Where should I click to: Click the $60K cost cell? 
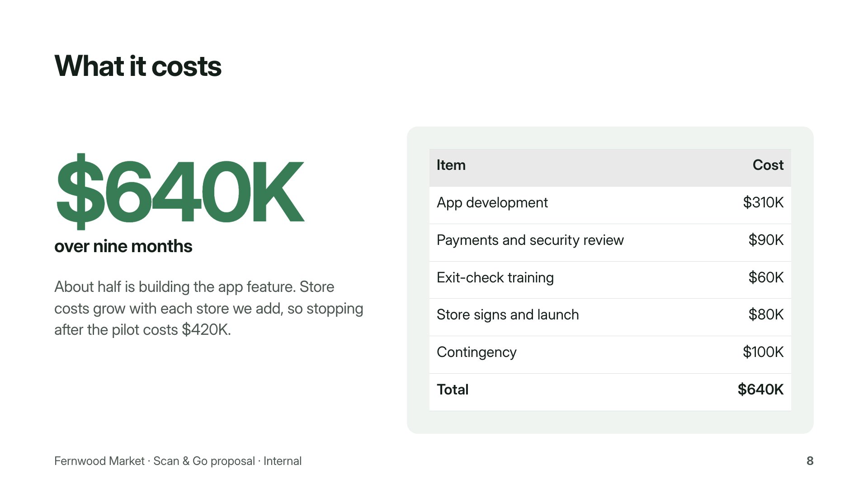coord(766,277)
